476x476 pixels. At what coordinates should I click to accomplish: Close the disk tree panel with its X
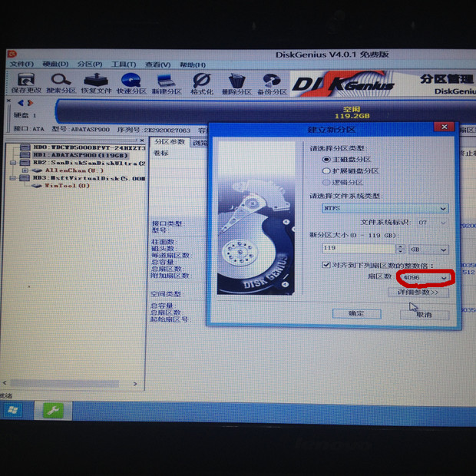(142, 140)
